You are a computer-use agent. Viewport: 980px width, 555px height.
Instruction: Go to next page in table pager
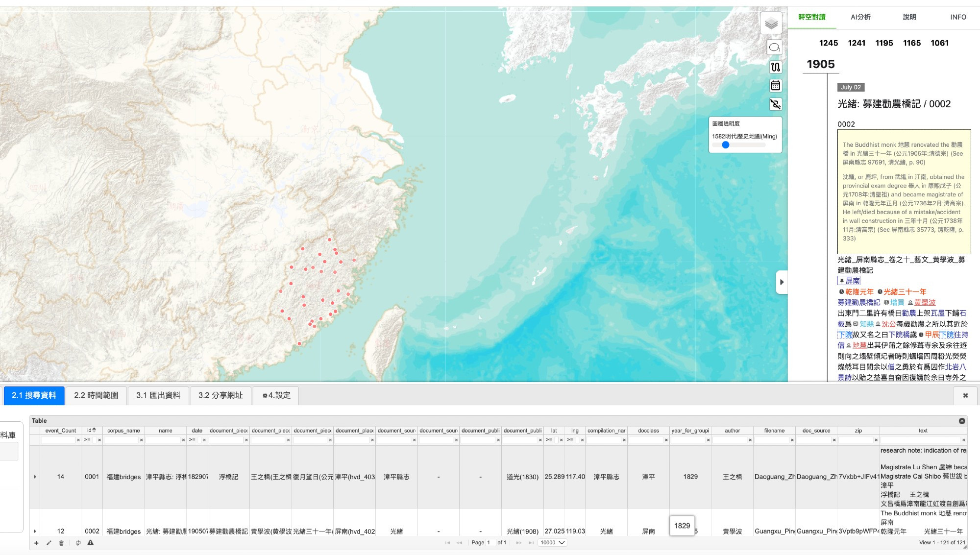(x=519, y=543)
